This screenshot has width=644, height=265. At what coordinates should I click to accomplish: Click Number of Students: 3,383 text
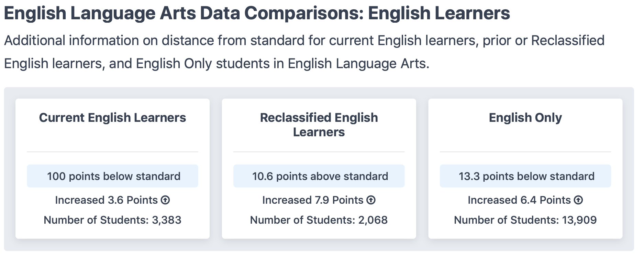coord(112,220)
